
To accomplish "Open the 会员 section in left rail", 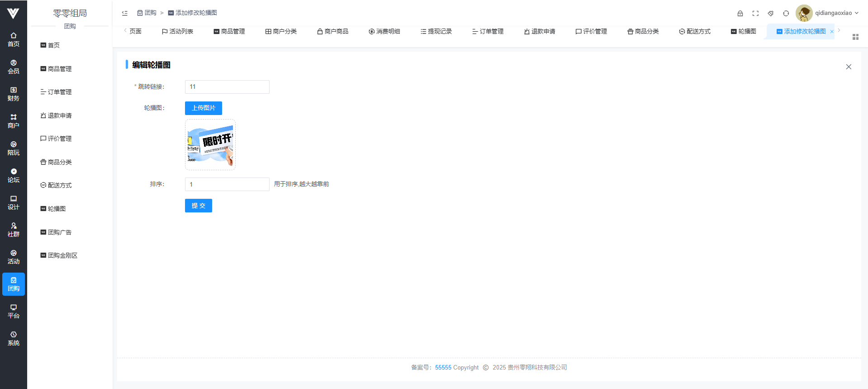I will tap(14, 67).
